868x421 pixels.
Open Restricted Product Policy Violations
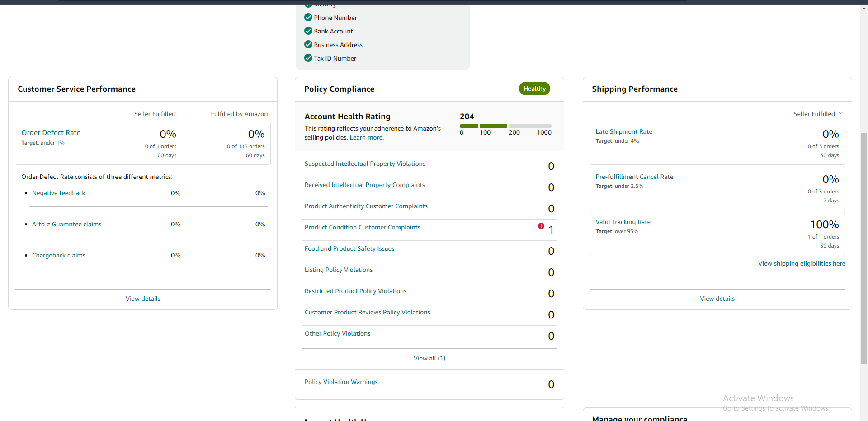click(x=355, y=291)
